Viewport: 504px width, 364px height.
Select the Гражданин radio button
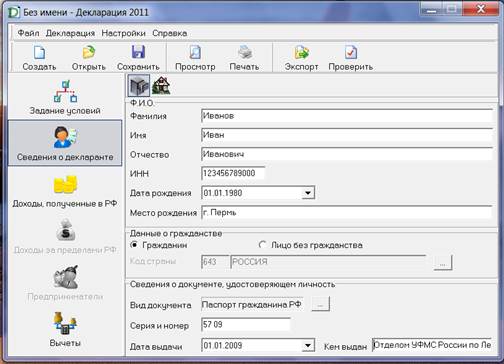(134, 245)
